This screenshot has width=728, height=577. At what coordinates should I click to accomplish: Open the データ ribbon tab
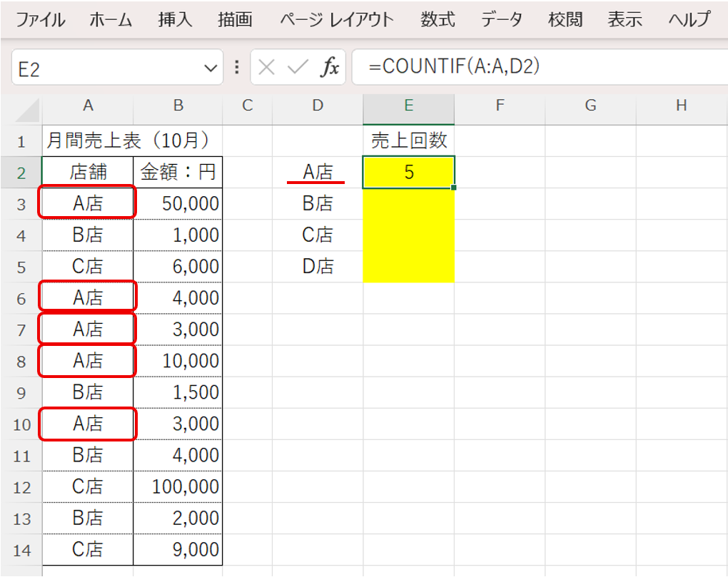(501, 19)
